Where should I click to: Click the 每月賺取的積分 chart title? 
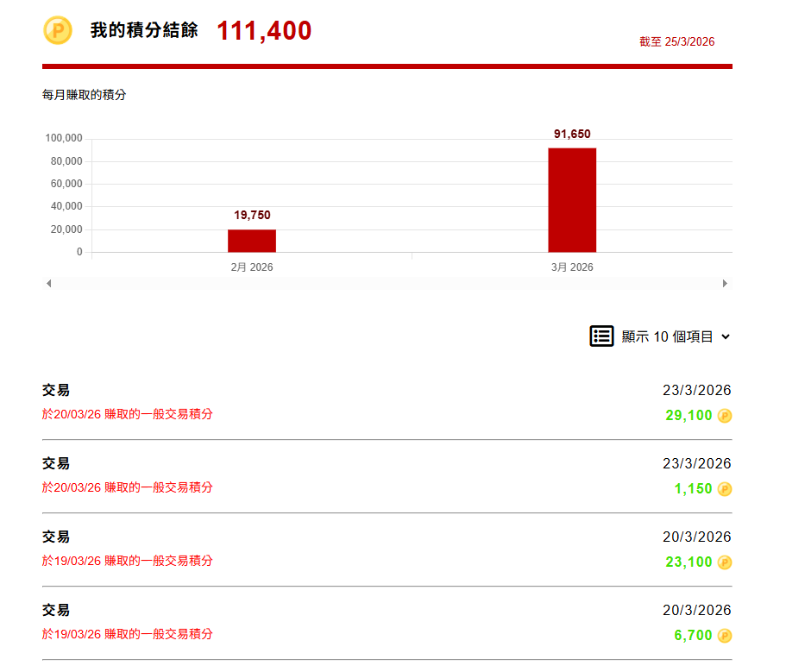pos(85,95)
